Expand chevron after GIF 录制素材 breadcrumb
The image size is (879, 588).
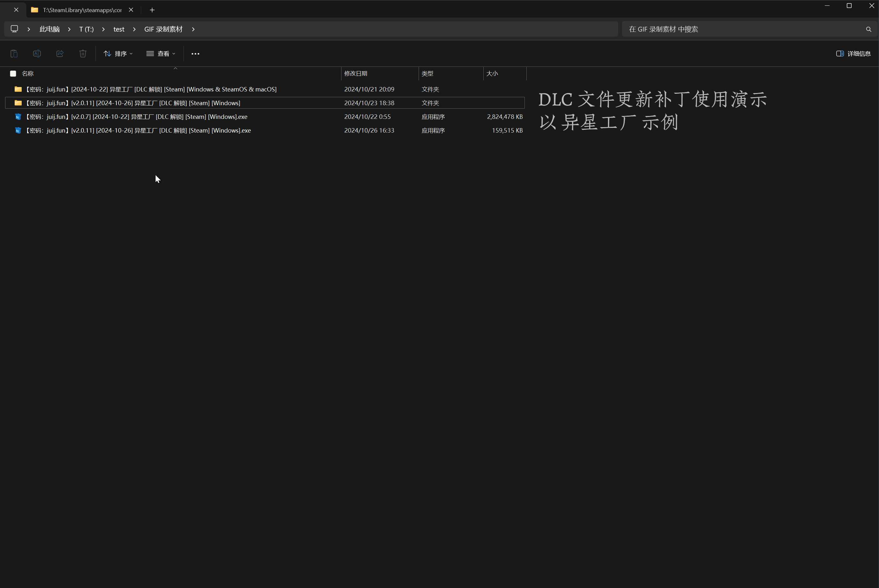pyautogui.click(x=193, y=29)
